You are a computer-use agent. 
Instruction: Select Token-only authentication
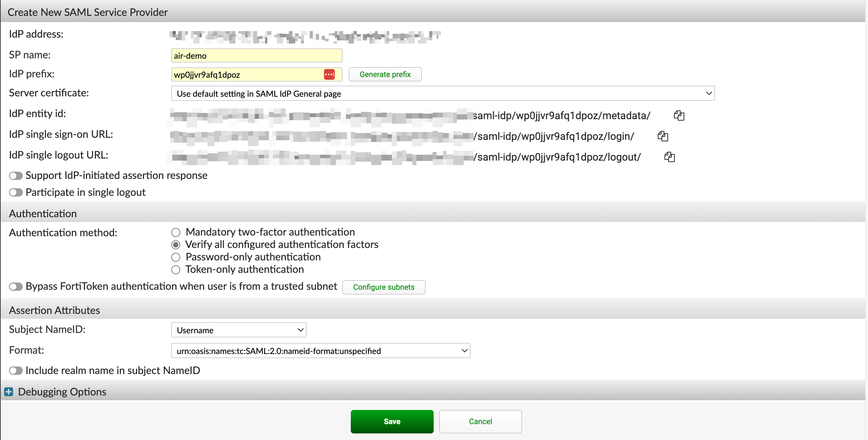pyautogui.click(x=176, y=269)
